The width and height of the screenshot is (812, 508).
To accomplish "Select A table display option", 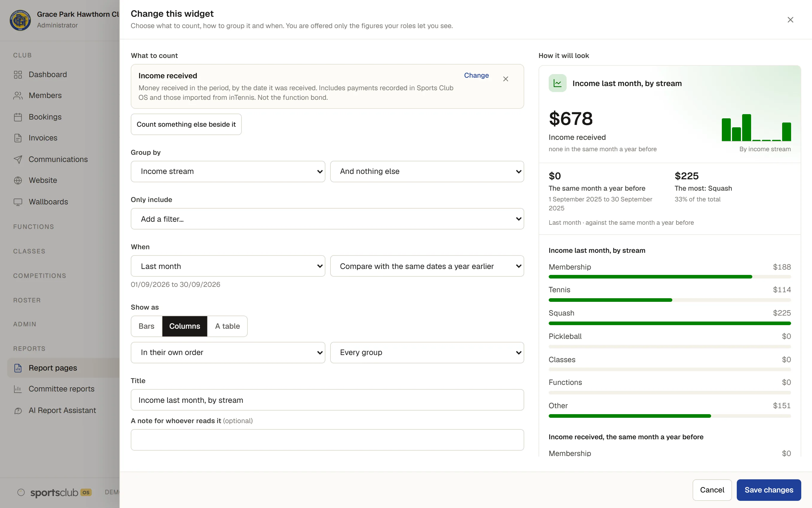I will 227,326.
